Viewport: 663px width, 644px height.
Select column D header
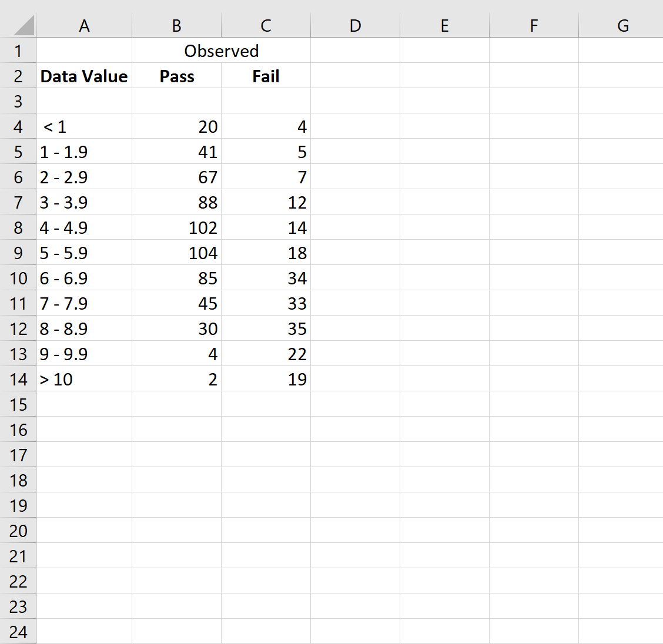[x=355, y=25]
